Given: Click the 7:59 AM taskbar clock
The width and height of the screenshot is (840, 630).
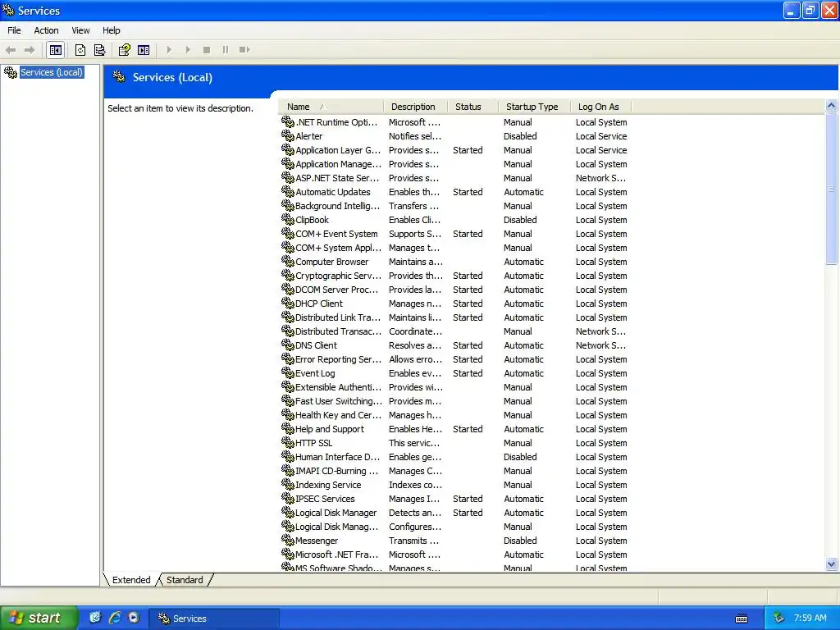Looking at the screenshot, I should [810, 618].
